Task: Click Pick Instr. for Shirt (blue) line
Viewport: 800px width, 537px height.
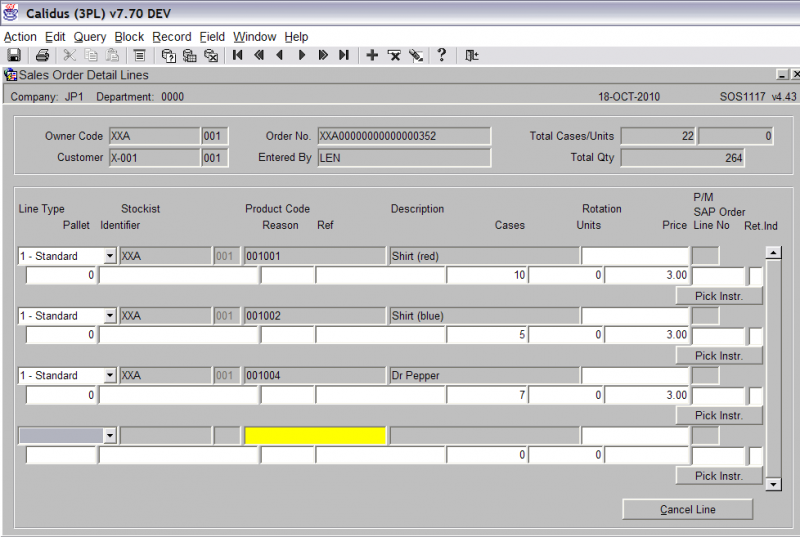Action: [x=719, y=355]
